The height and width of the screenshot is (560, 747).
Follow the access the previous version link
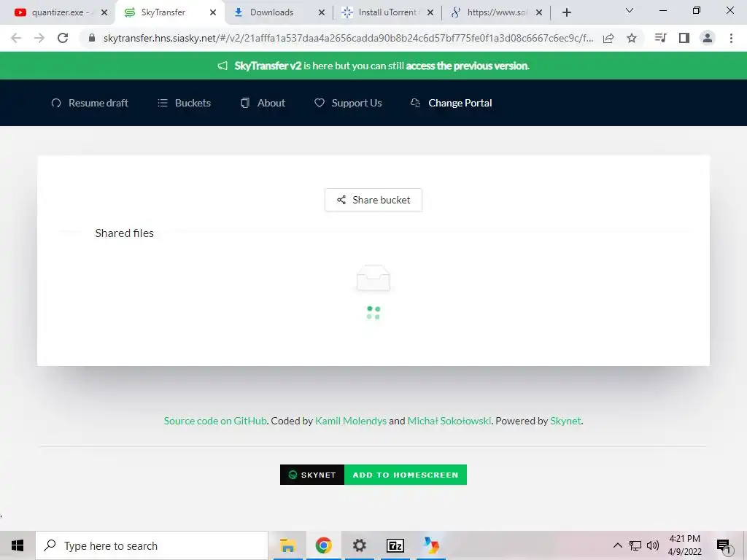pos(468,66)
